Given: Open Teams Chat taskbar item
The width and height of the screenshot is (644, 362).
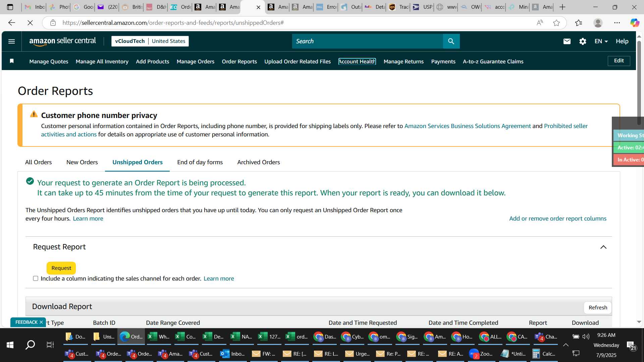Looking at the screenshot, I should (x=546, y=337).
